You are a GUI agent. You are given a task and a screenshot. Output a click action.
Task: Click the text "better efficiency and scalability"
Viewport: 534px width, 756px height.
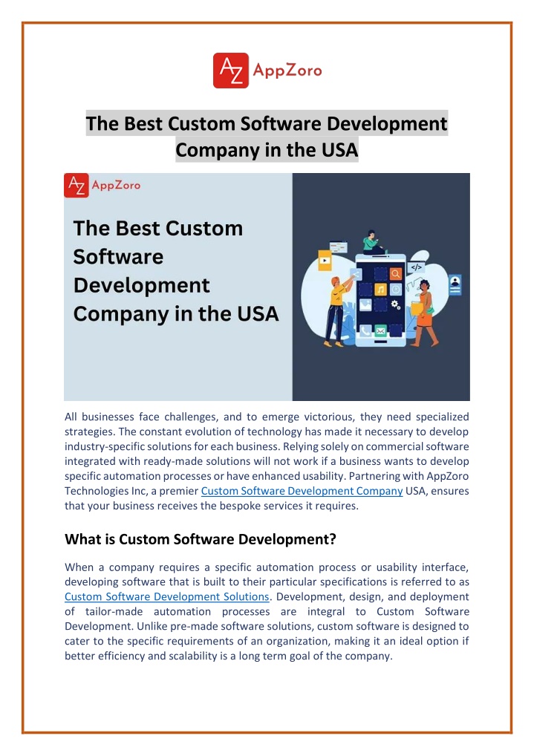(141, 656)
